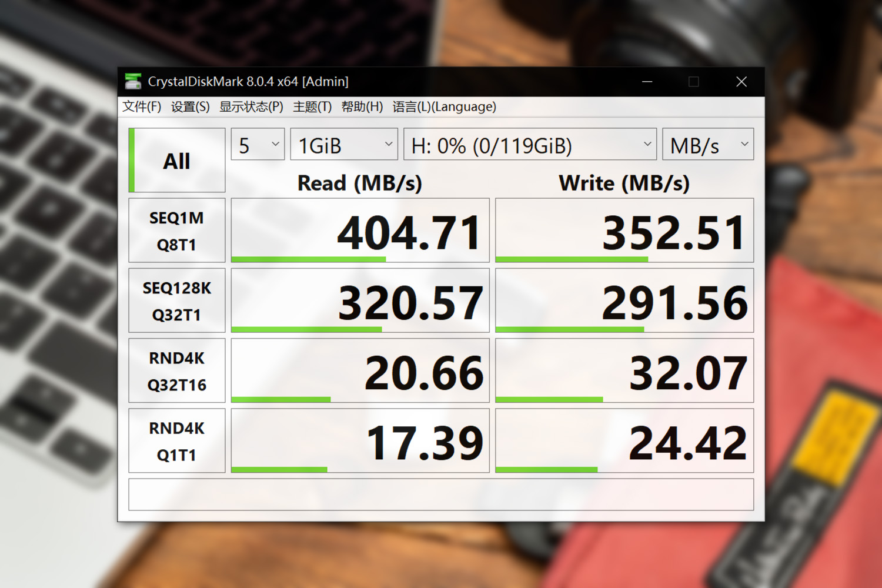Start the RND4K Q1T1 test
Viewport: 882px width, 588px height.
tap(177, 440)
